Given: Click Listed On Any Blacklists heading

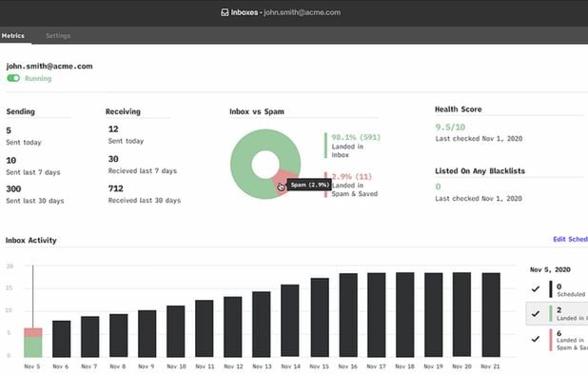Looking at the screenshot, I should 480,171.
